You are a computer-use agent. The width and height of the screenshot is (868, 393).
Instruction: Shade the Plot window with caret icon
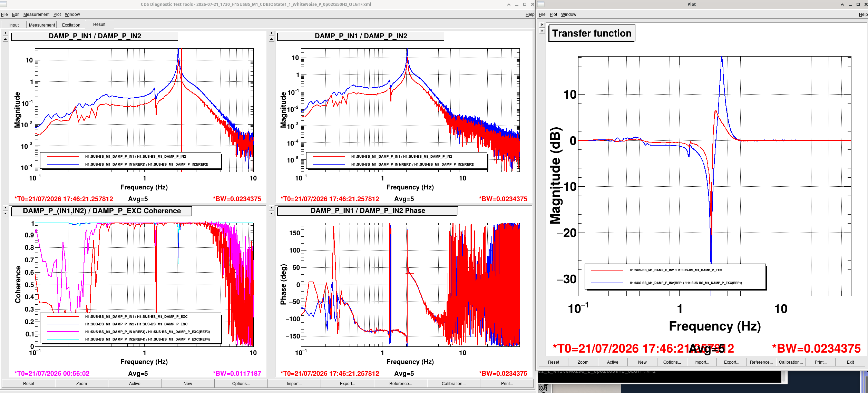pos(842,4)
